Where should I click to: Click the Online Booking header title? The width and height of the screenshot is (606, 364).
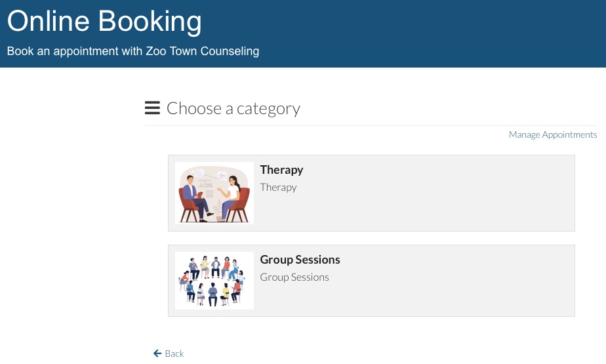[104, 21]
